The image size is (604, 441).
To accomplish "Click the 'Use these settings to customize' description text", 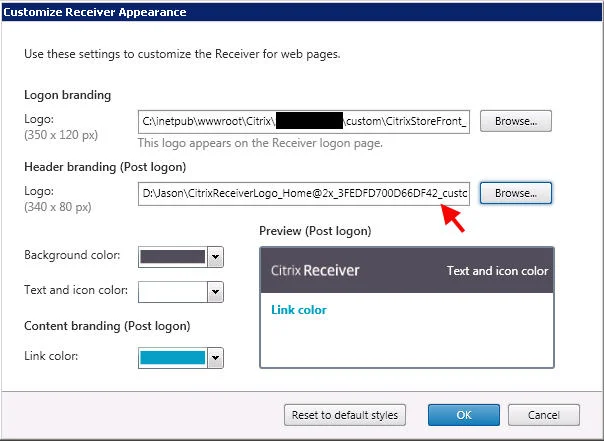I will click(x=182, y=54).
